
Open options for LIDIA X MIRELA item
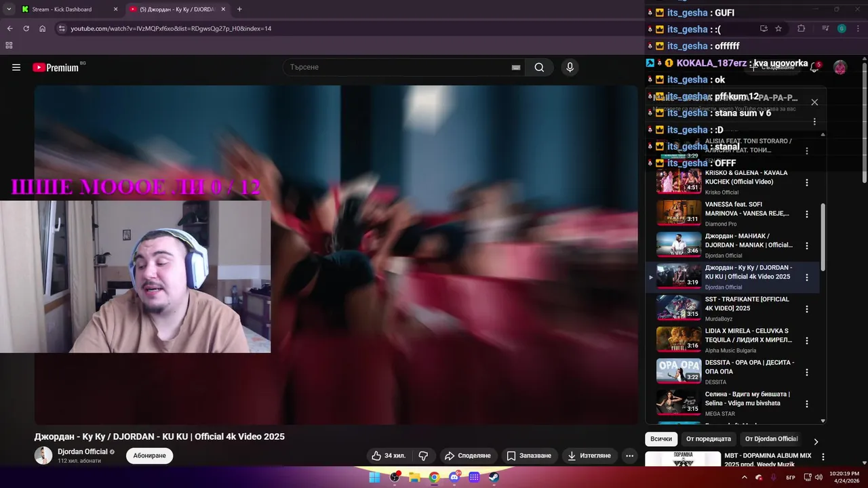click(x=807, y=340)
